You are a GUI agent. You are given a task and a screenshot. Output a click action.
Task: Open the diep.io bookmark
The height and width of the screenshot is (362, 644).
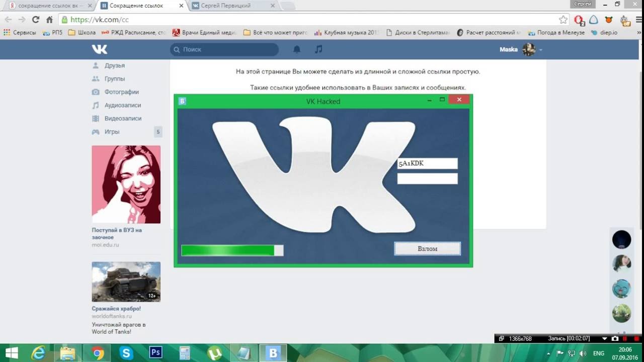[604, 32]
